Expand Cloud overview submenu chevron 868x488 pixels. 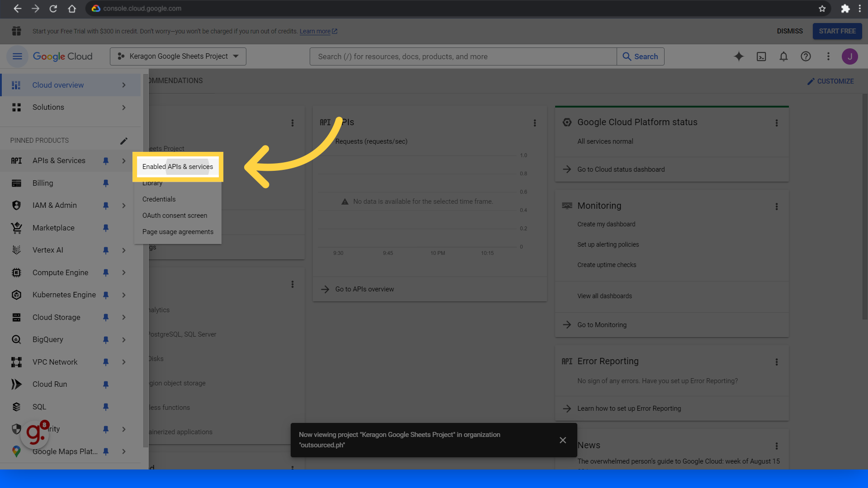click(x=124, y=85)
